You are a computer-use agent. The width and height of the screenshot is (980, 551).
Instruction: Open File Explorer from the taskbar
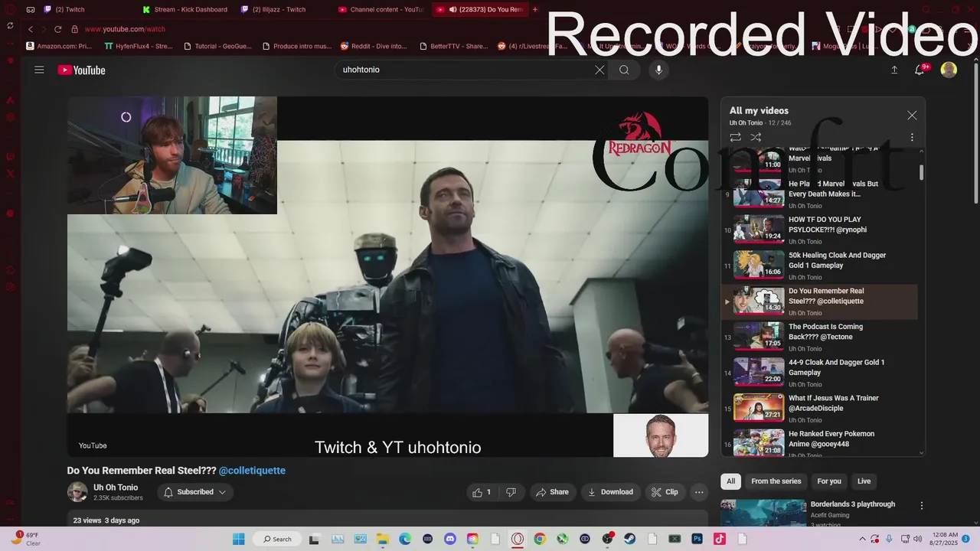click(x=382, y=539)
